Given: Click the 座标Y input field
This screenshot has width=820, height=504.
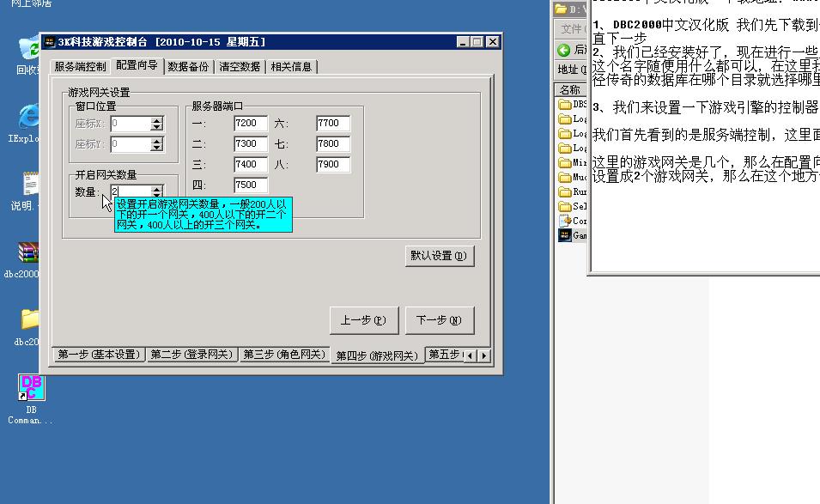Looking at the screenshot, I should coord(131,144).
